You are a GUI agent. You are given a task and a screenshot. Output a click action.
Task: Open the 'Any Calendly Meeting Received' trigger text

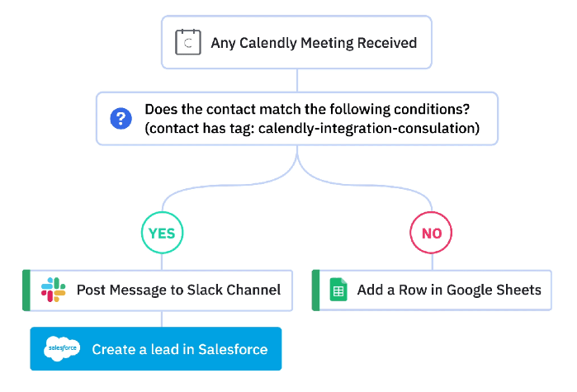(x=314, y=43)
